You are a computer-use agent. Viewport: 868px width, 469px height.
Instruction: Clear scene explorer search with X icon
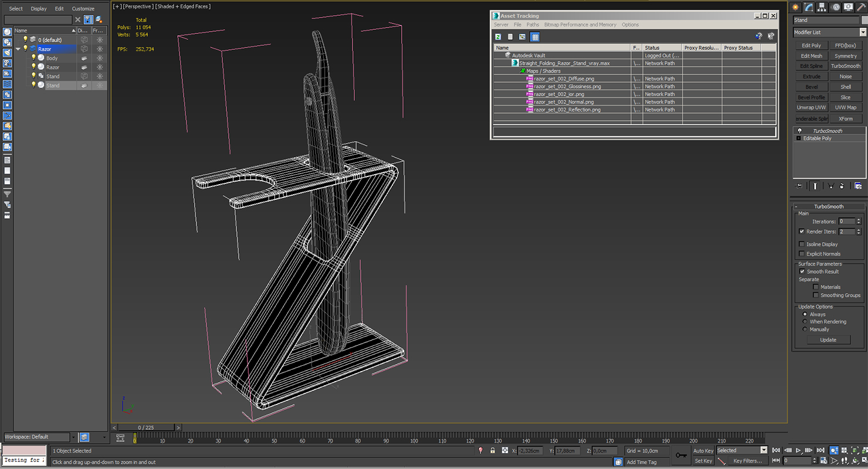(77, 19)
